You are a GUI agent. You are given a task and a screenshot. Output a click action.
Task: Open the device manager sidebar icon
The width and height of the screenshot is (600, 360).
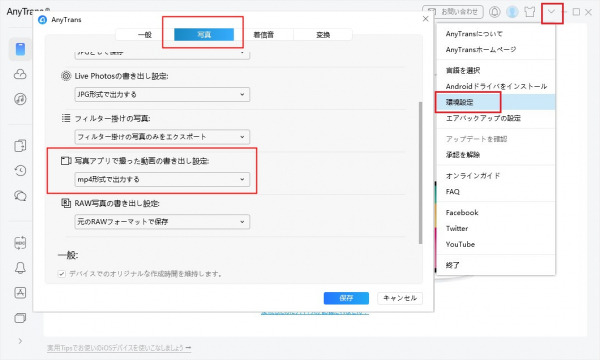[x=20, y=49]
